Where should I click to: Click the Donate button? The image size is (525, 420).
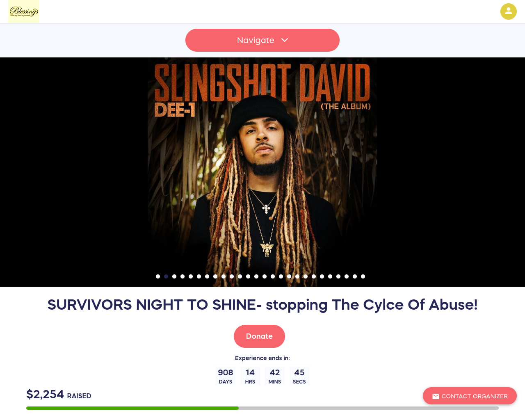coord(259,336)
